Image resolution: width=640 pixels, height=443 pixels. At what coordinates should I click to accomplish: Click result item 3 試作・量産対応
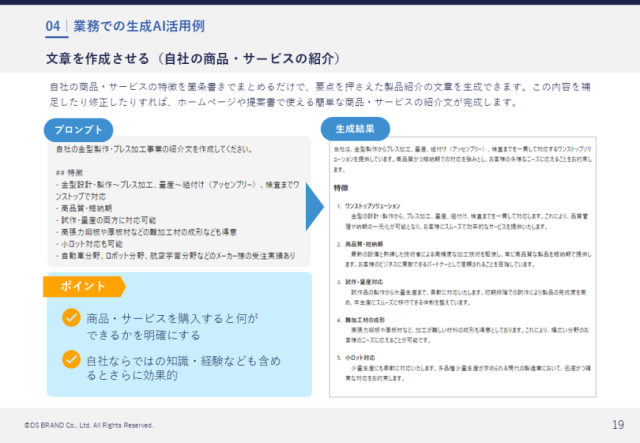[x=364, y=282]
